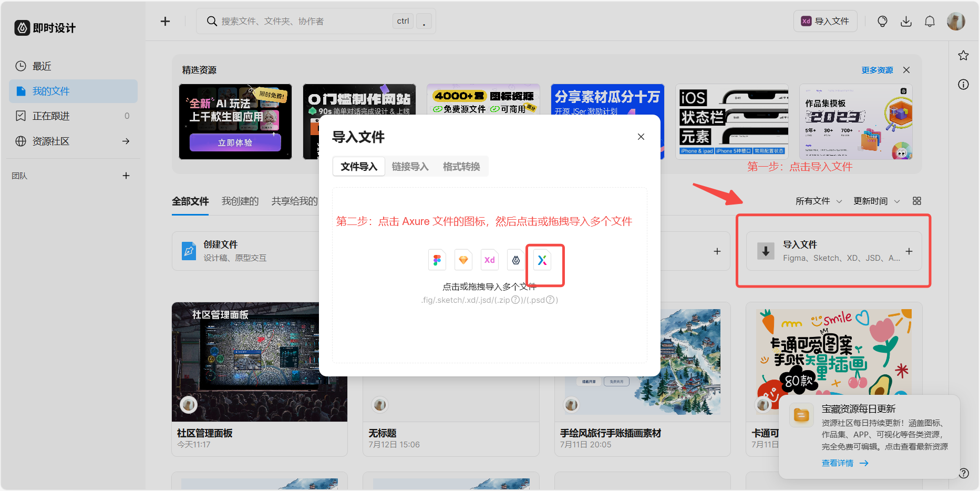The height and width of the screenshot is (491, 980).
Task: Select 我的文件 in the sidebar
Action: tap(73, 91)
